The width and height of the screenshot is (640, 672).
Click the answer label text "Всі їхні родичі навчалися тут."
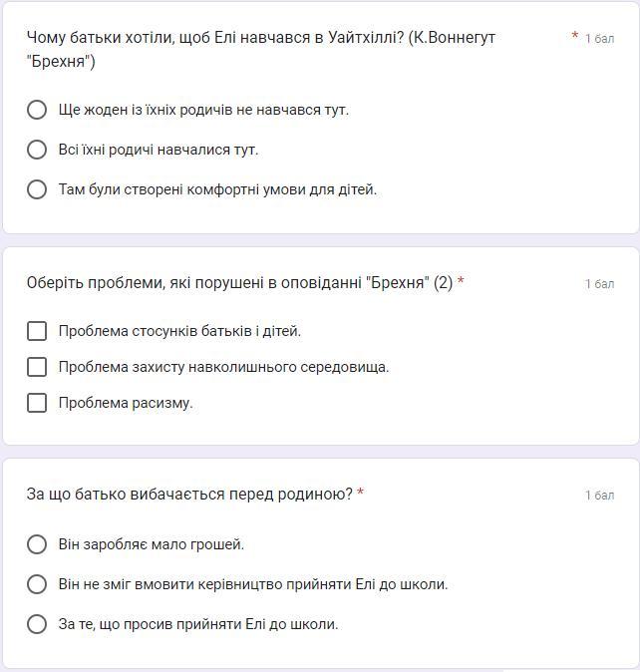tap(159, 150)
